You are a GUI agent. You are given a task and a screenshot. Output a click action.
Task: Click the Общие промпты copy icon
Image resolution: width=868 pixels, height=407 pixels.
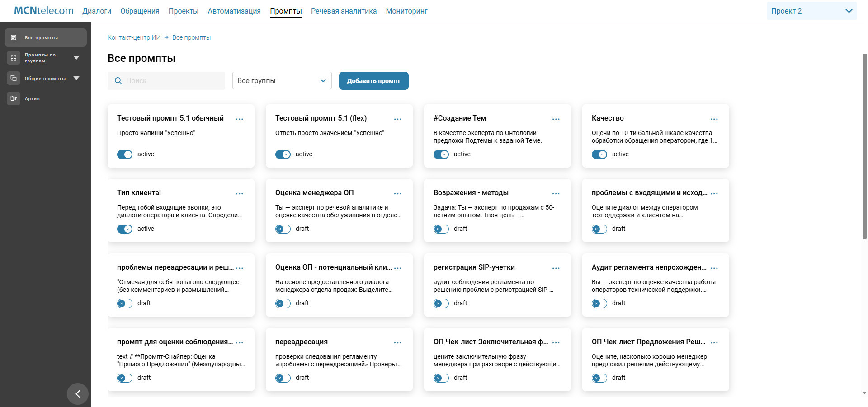tap(14, 78)
